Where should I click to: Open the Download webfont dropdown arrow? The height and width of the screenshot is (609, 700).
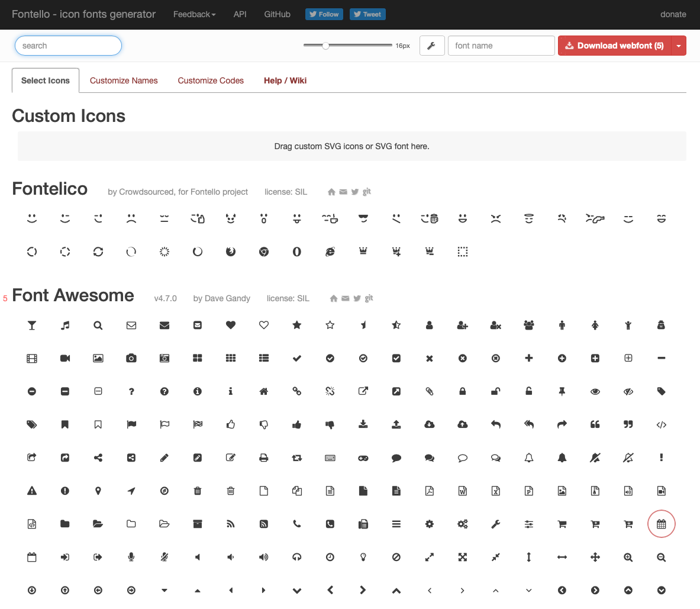[x=679, y=46]
